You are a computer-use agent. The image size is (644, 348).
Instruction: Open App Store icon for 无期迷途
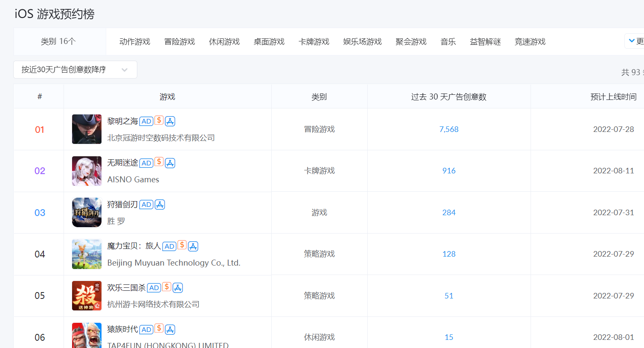170,163
